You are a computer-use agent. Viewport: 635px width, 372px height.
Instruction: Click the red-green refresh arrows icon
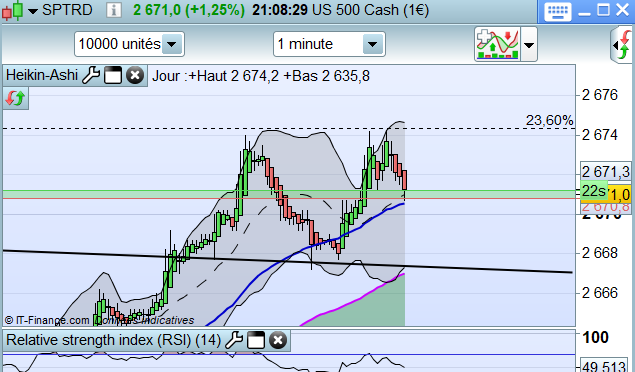click(x=15, y=98)
